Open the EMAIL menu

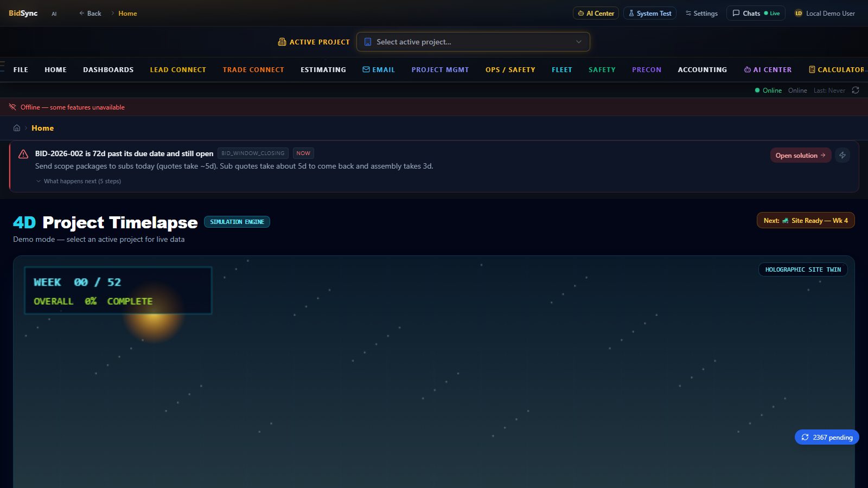[x=379, y=69]
